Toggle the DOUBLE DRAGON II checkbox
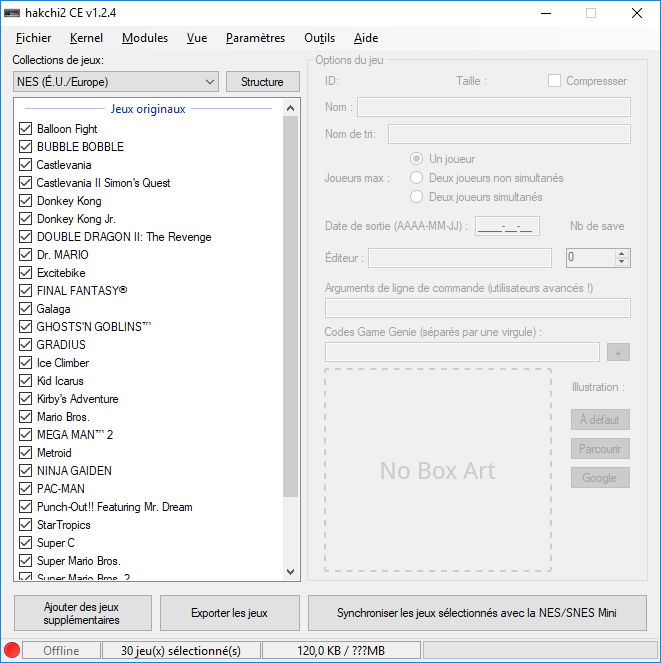The height and width of the screenshot is (663, 661). click(x=25, y=237)
